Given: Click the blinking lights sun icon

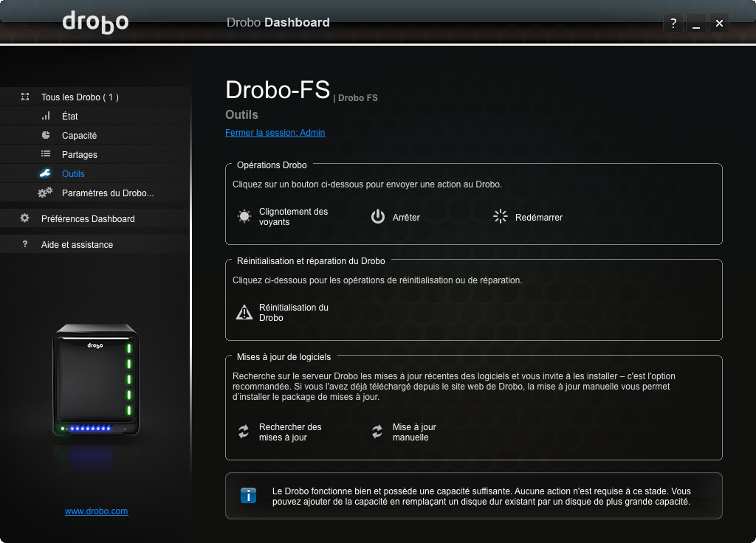Looking at the screenshot, I should [244, 217].
